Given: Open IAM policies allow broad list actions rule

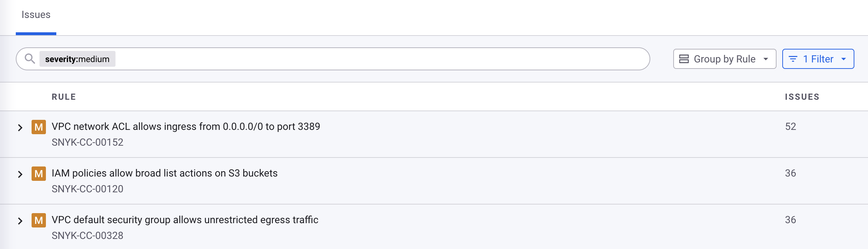Looking at the screenshot, I should 165,173.
